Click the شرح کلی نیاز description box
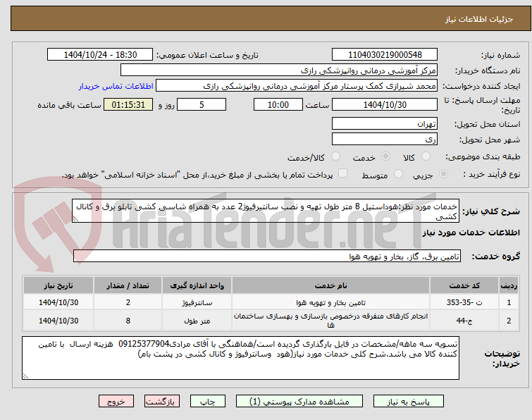 pos(266,211)
